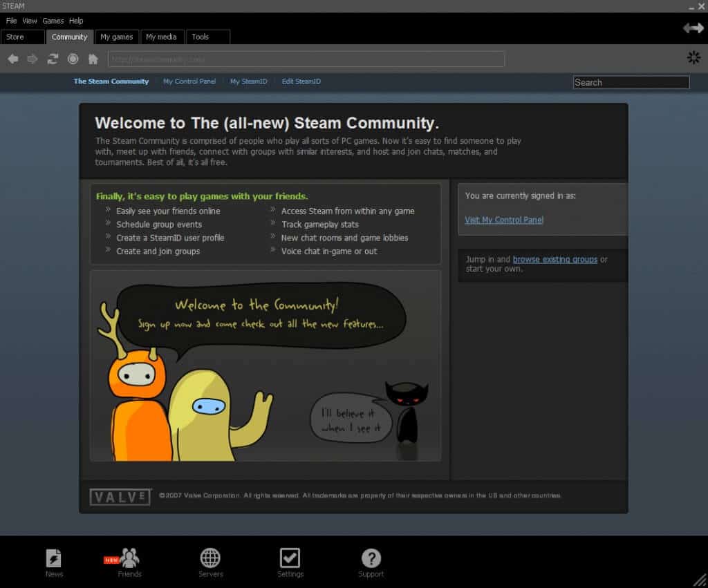Click 'You are currently signed in as:' text
The height and width of the screenshot is (588, 708).
[x=520, y=196]
